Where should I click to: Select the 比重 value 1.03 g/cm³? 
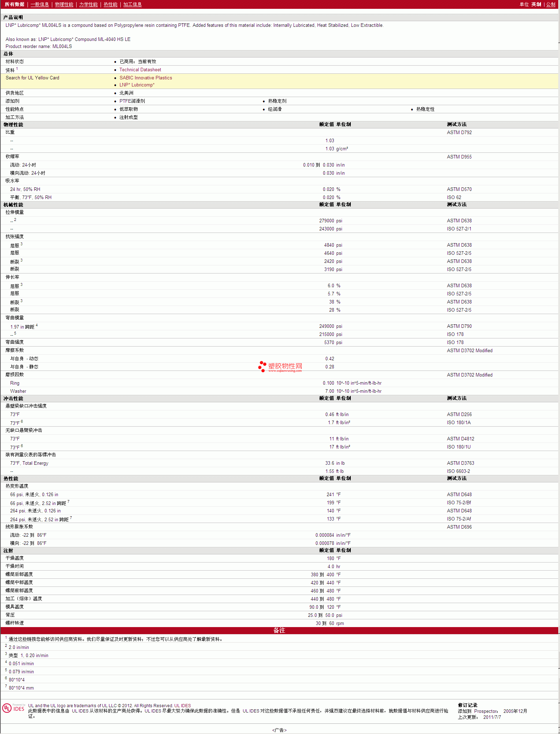337,149
